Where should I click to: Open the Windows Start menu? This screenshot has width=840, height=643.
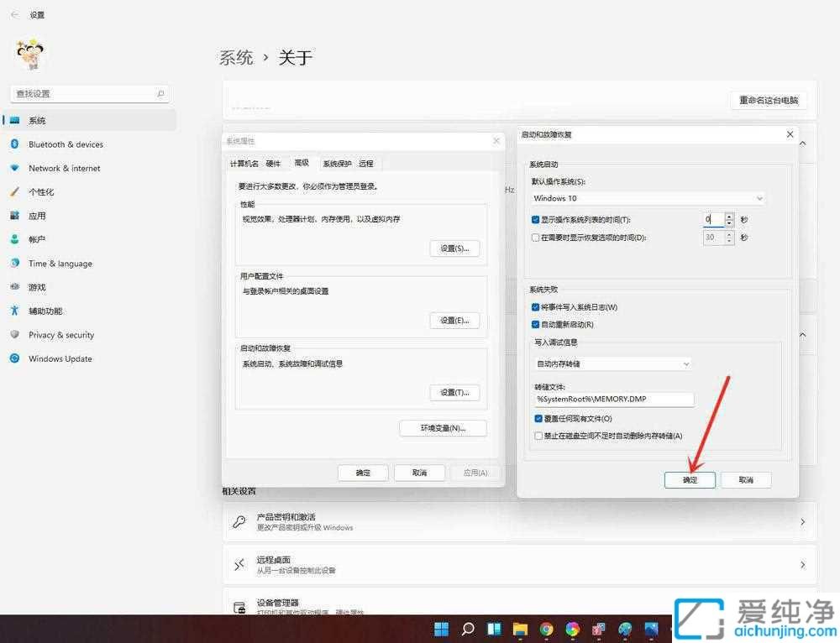(442, 629)
